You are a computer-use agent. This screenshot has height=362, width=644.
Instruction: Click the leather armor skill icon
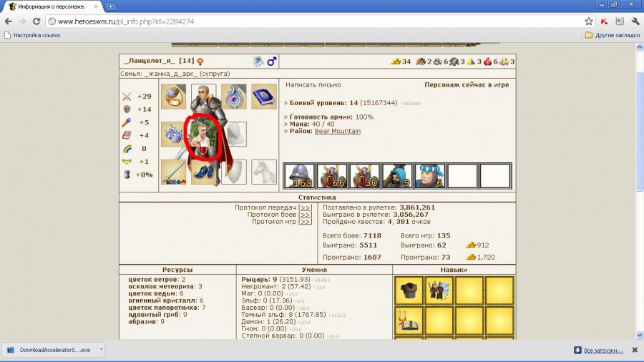(x=409, y=290)
